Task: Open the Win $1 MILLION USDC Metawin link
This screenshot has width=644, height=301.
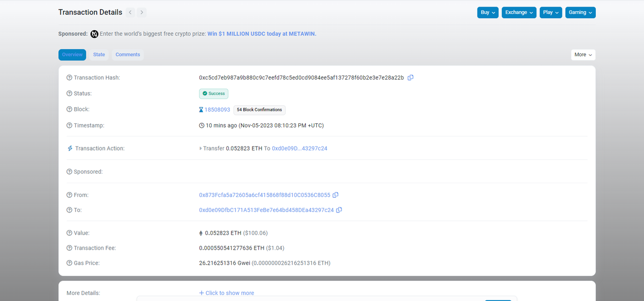Action: pyautogui.click(x=262, y=34)
